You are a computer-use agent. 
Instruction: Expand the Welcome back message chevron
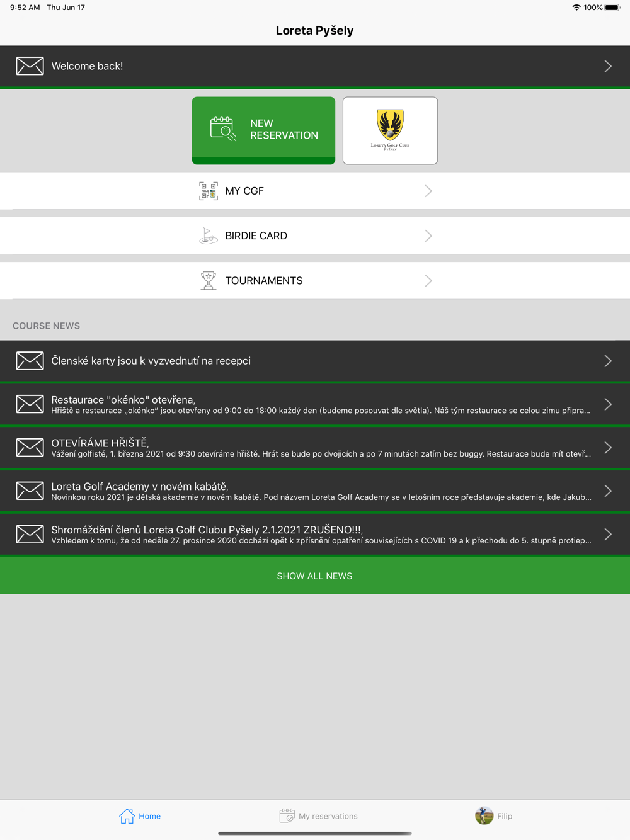(x=607, y=66)
